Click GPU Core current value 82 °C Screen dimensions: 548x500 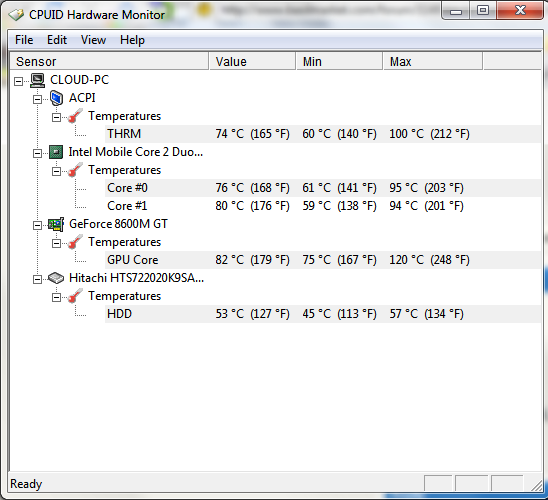(x=252, y=260)
